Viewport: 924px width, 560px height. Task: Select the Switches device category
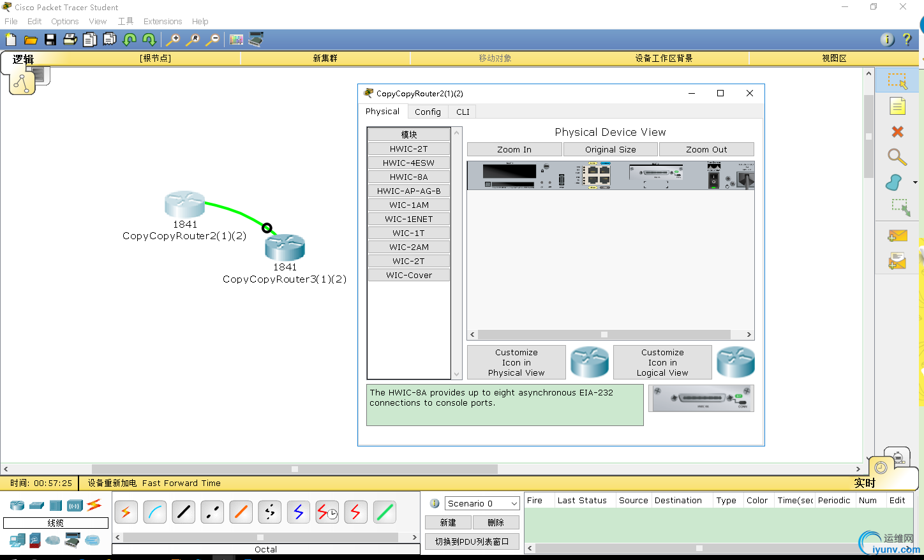[37, 505]
